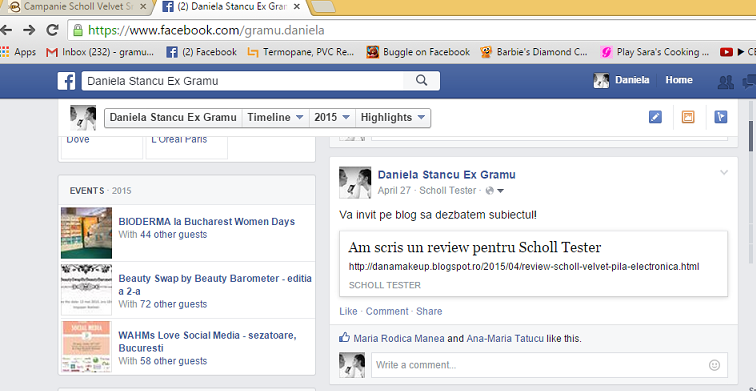Open the Highlights dropdown
The image size is (756, 391).
pyautogui.click(x=392, y=118)
